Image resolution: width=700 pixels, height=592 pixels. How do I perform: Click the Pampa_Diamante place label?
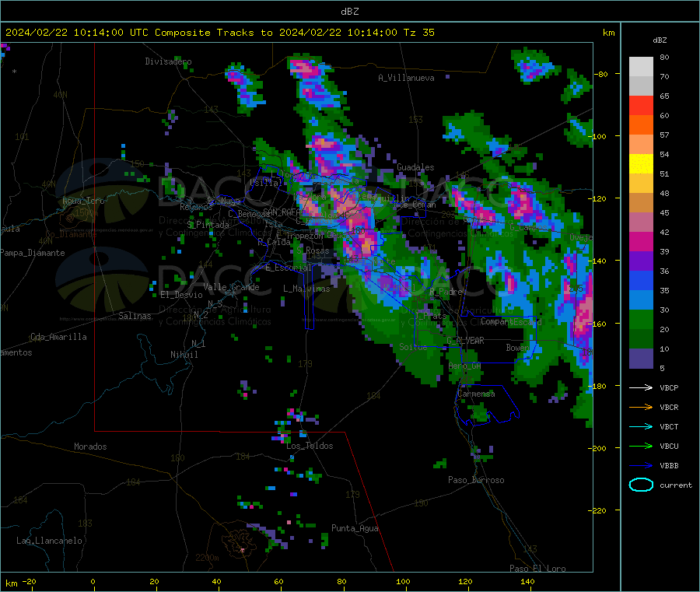coord(33,253)
